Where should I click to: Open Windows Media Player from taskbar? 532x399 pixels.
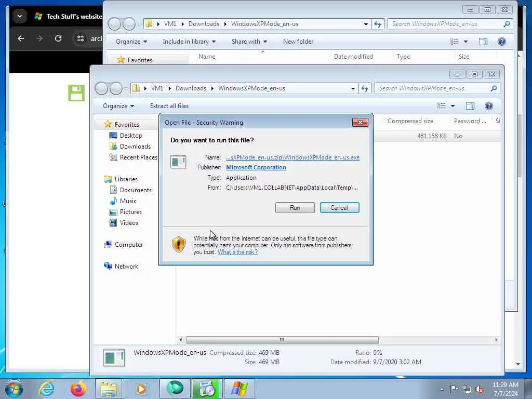(141, 389)
